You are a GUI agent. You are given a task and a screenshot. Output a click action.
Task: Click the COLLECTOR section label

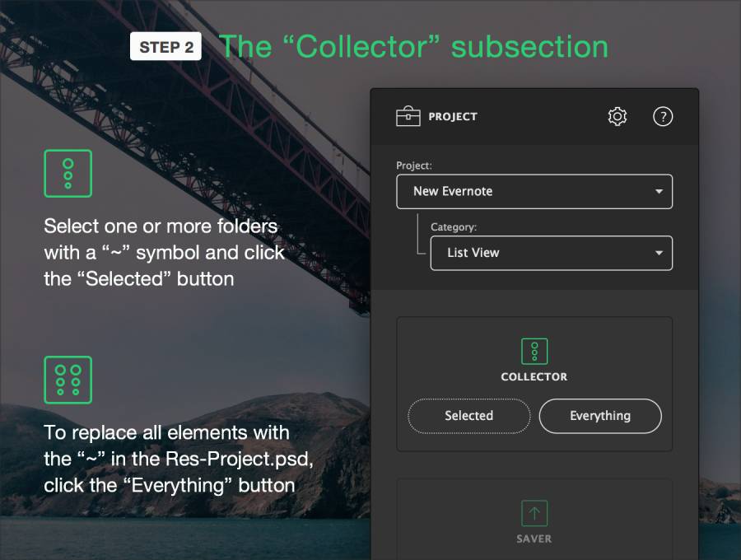tap(534, 376)
